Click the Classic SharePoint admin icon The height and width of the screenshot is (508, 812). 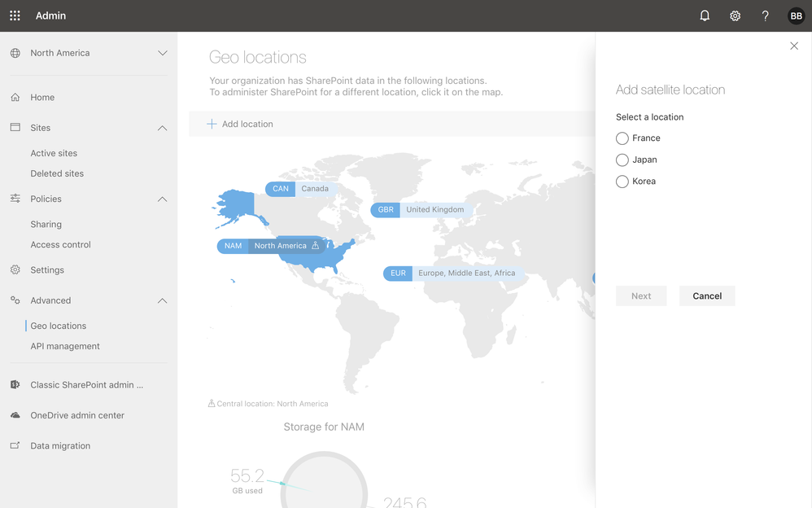point(15,384)
